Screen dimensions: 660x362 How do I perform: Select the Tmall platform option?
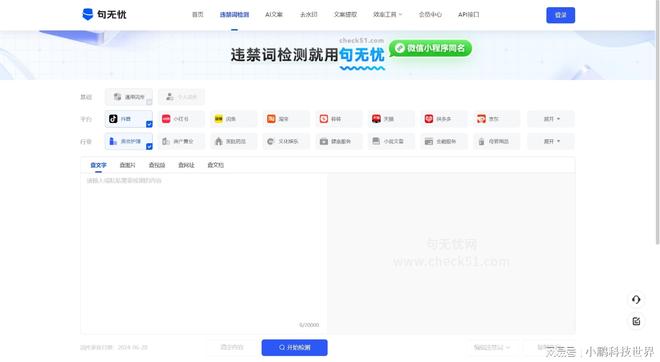[x=391, y=119]
